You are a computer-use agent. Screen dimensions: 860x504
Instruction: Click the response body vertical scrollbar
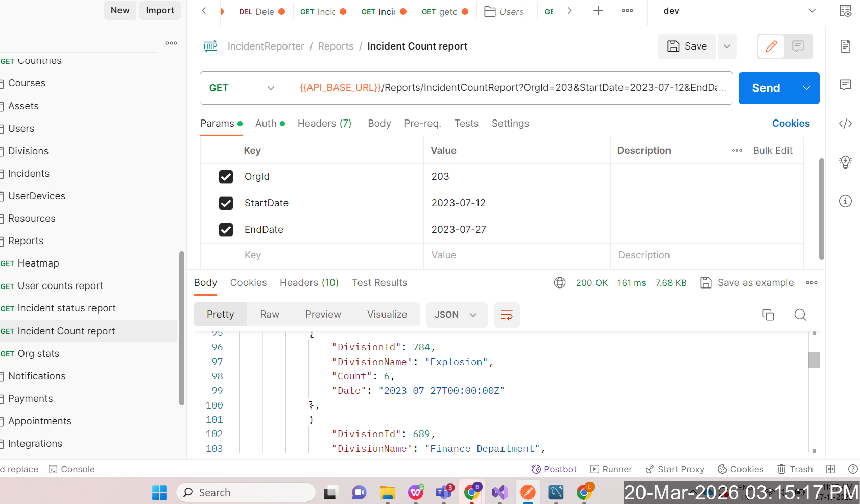coord(814,360)
